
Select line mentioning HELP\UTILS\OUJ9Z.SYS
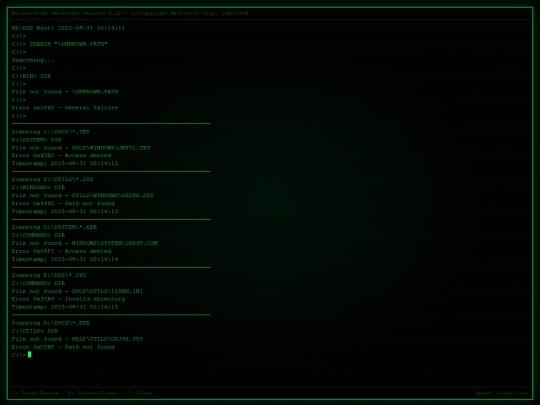tap(77, 339)
